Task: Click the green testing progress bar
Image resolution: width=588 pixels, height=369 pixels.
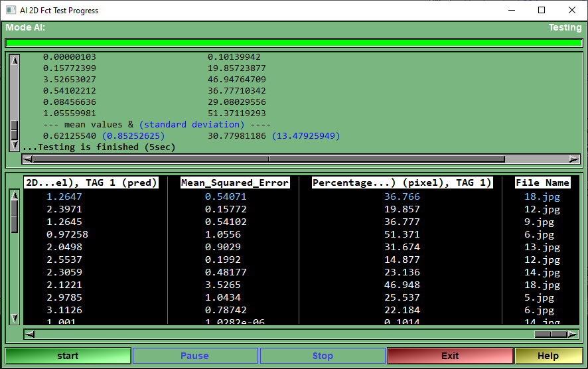Action: click(294, 42)
